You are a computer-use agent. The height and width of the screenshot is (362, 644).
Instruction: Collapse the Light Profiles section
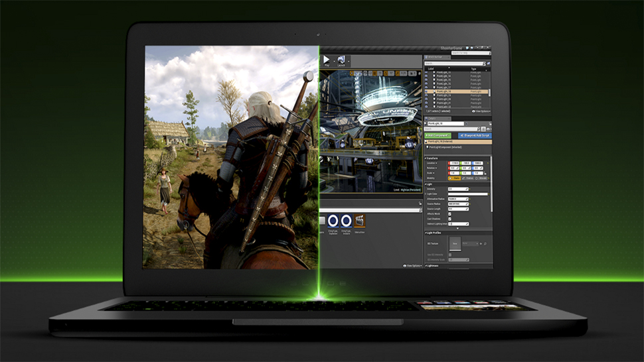[426, 233]
